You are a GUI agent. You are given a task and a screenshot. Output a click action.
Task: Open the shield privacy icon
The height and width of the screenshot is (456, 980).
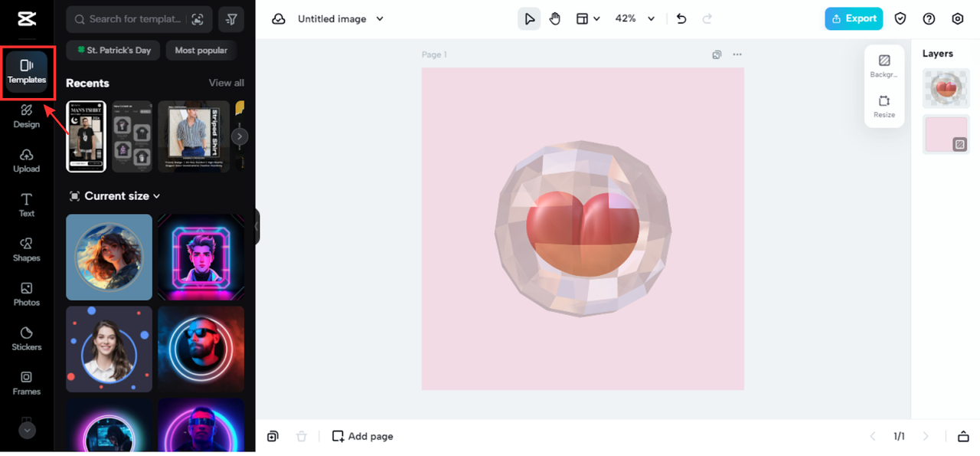(901, 19)
